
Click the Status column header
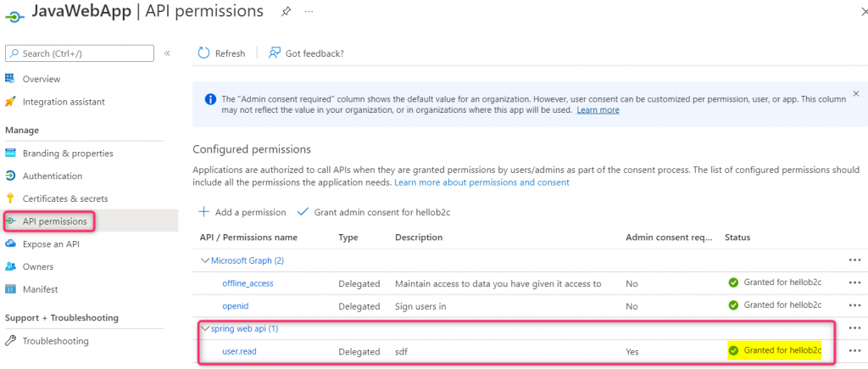(738, 238)
